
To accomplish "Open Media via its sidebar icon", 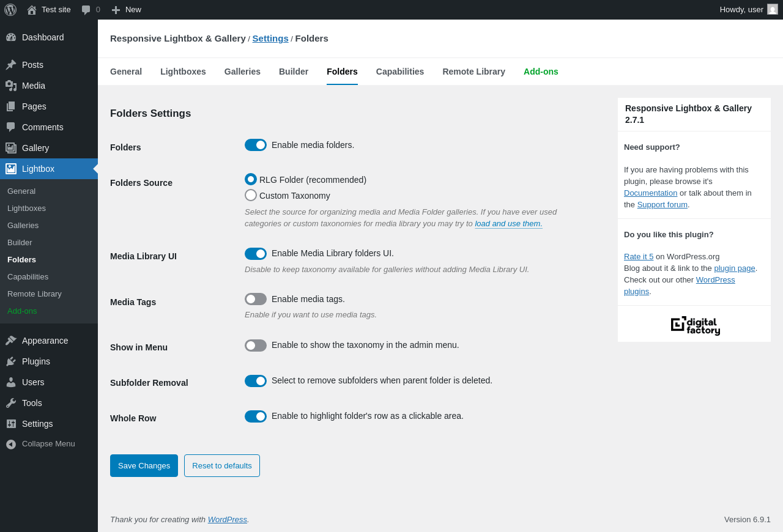I will tap(11, 86).
